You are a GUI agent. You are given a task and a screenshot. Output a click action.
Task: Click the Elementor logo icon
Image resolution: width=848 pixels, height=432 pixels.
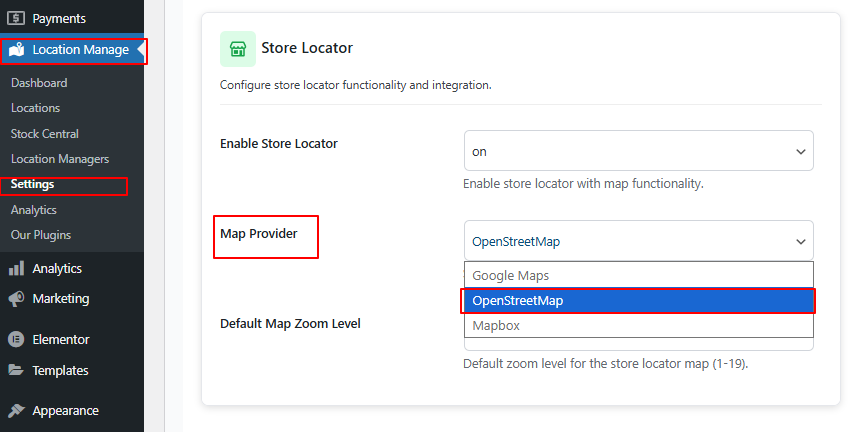16,339
